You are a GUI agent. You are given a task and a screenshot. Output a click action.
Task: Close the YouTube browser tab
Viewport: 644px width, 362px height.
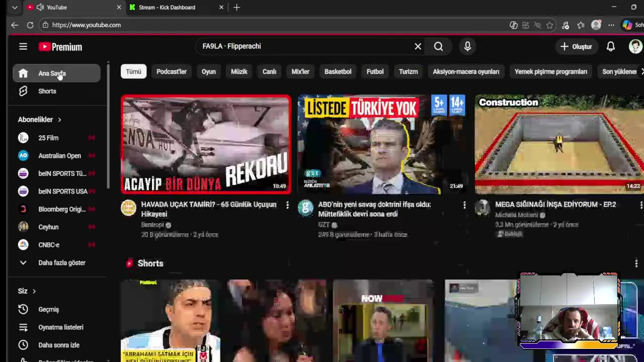click(119, 8)
